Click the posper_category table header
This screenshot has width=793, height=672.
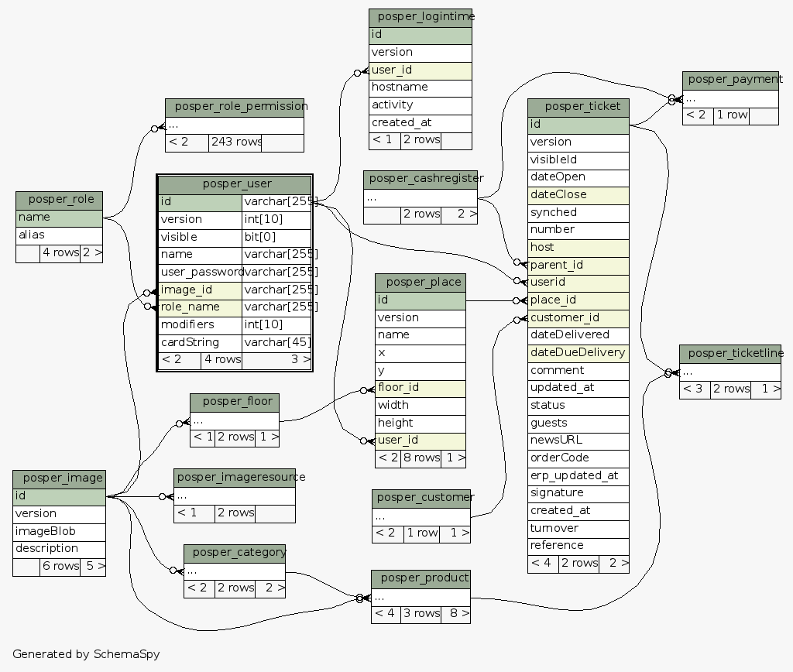click(234, 553)
